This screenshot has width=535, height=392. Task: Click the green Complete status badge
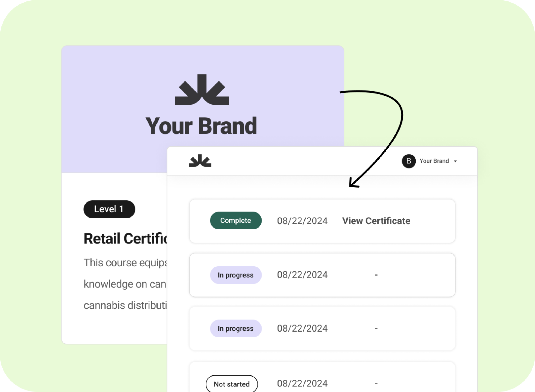tap(236, 221)
